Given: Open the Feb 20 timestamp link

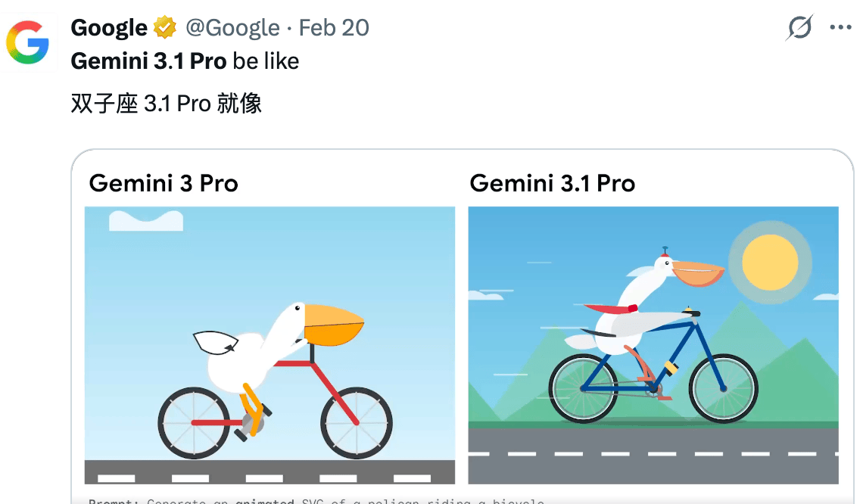Looking at the screenshot, I should (334, 28).
